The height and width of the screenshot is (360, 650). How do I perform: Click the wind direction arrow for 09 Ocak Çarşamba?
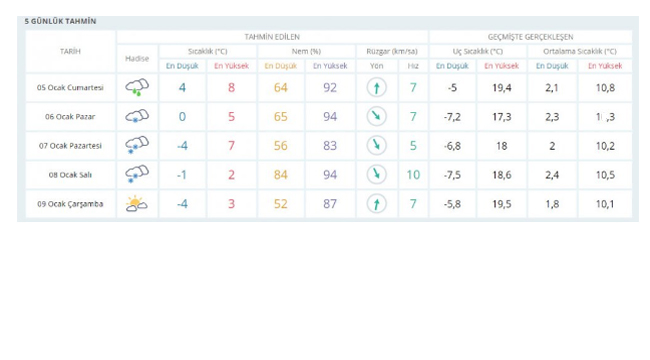tap(376, 204)
